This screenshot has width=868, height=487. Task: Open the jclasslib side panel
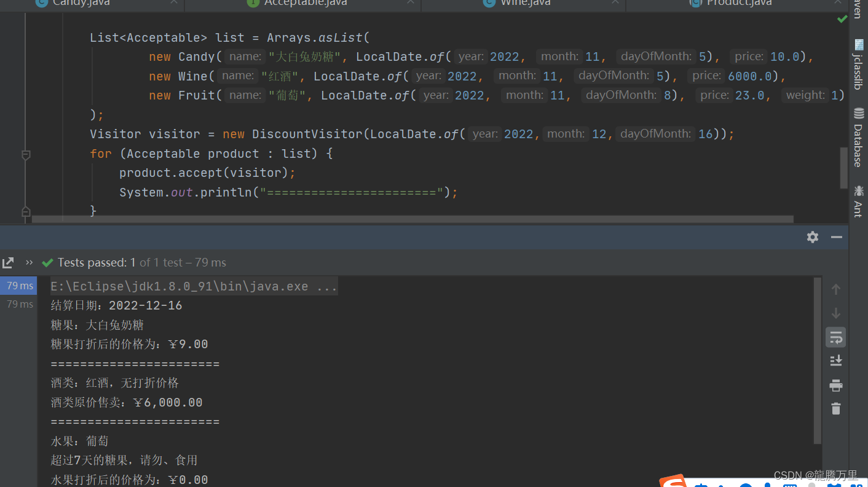click(858, 64)
